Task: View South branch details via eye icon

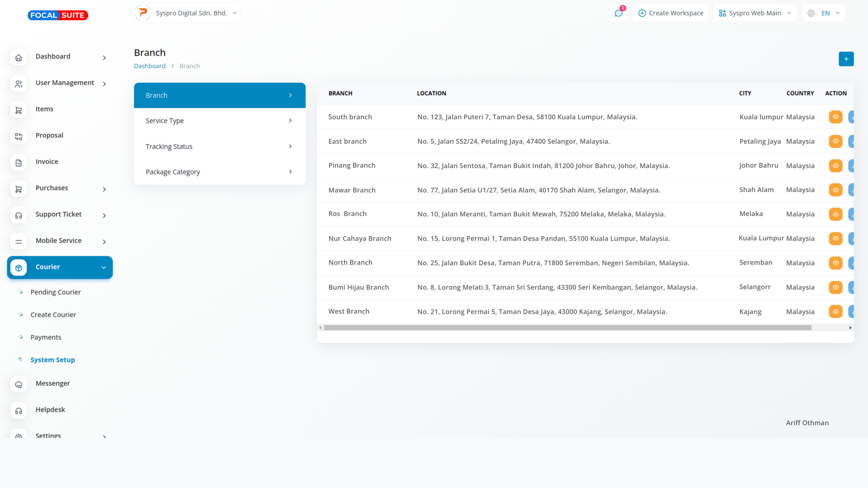Action: pos(835,117)
